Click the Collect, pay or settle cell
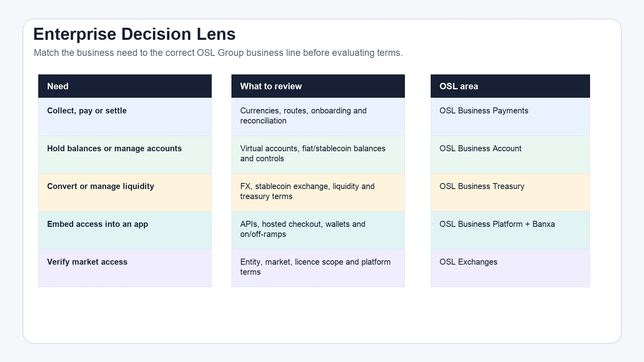Screen dimensions: 644x362 pyautogui.click(x=125, y=117)
